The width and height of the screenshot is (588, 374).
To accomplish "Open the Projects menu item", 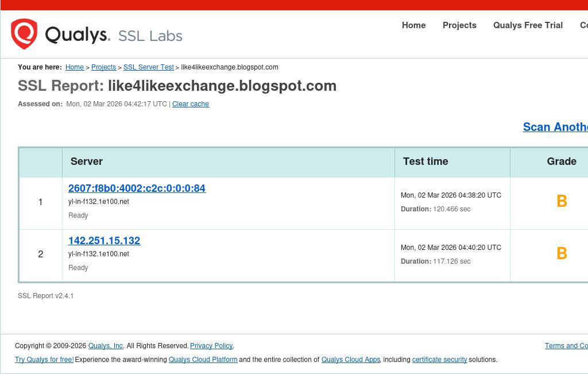I will click(459, 25).
